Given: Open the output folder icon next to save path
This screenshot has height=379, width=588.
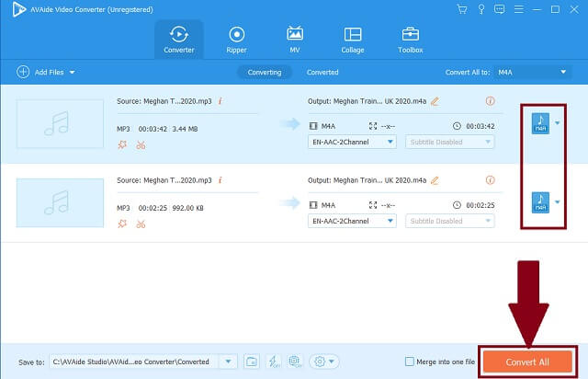Looking at the screenshot, I should tap(251, 362).
